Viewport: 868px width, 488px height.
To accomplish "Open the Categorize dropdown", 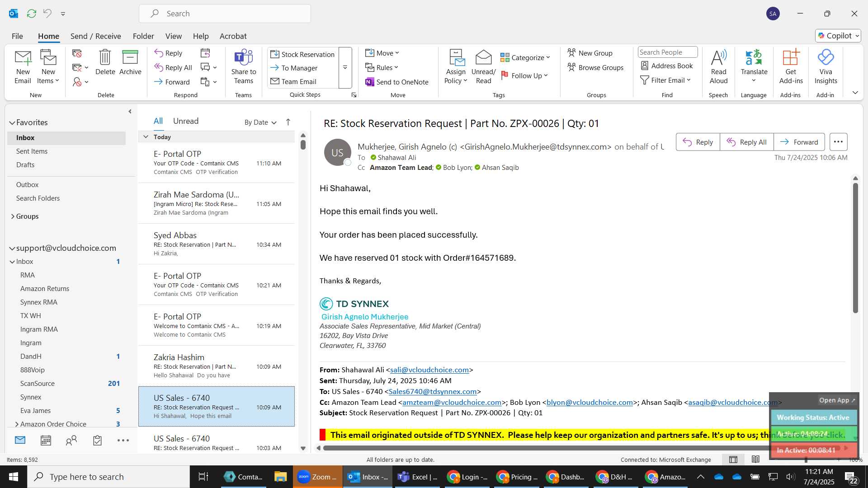I will (x=525, y=57).
